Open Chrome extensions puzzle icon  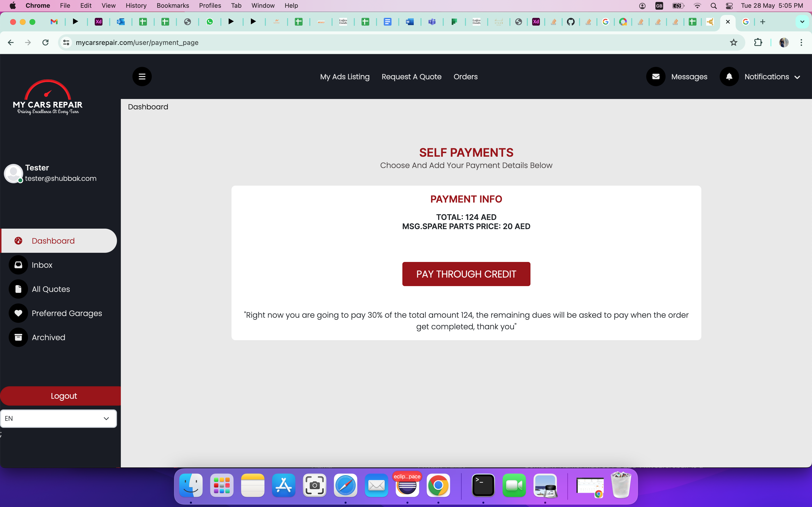(758, 42)
